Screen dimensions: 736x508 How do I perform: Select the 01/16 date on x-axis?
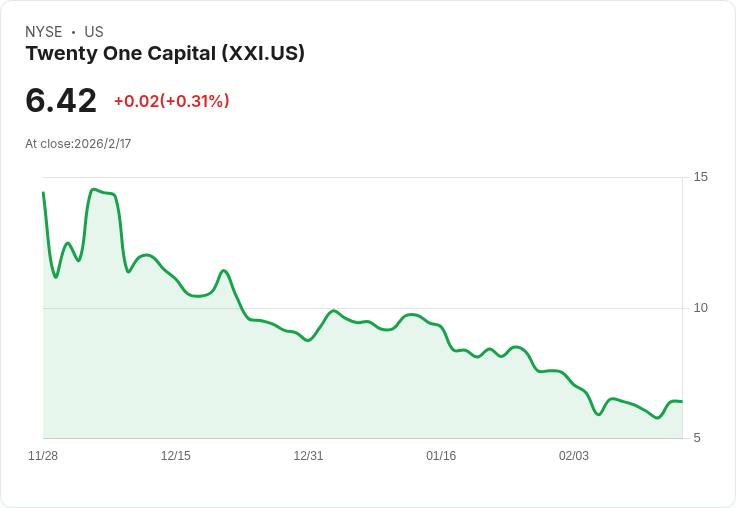point(441,455)
